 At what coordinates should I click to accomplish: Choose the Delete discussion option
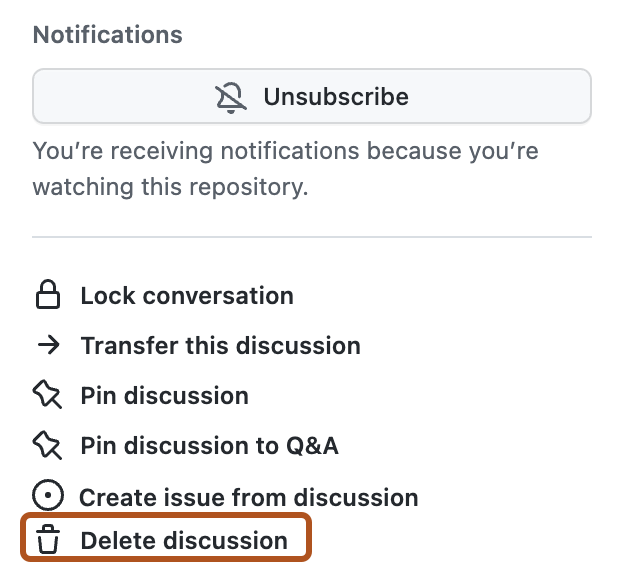(x=184, y=541)
